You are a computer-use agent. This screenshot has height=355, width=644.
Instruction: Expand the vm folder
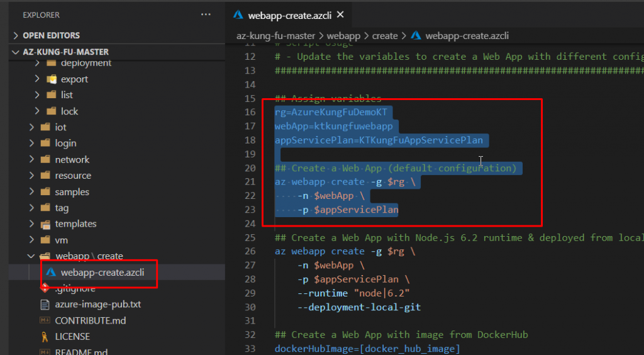[31, 240]
